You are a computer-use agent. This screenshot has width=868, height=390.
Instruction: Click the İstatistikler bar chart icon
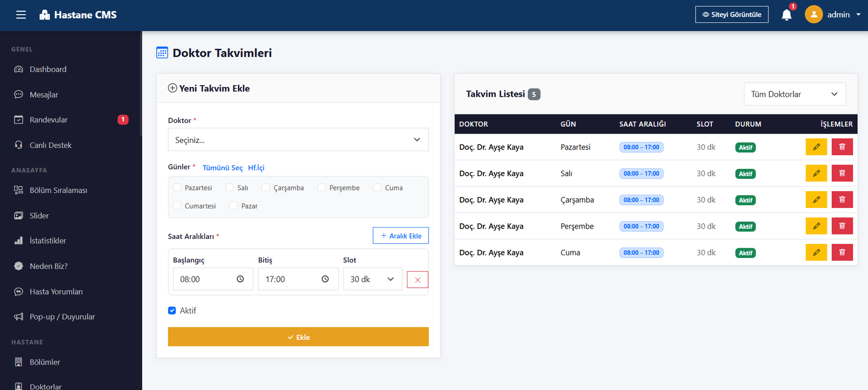tap(18, 241)
